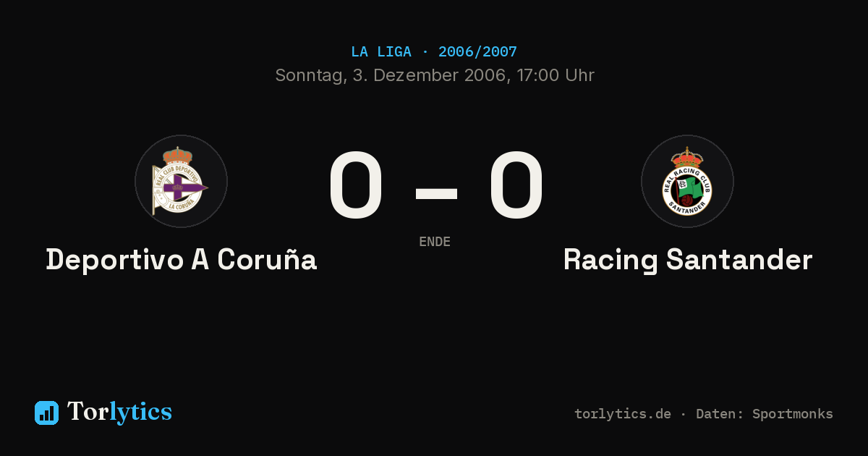Viewport: 868px width, 456px height.
Task: Click the home team score 0
Action: pos(355,186)
